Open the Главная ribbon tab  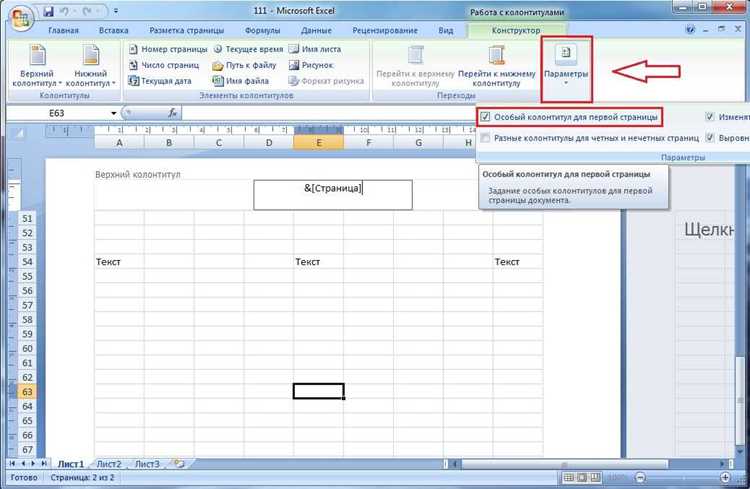(63, 30)
